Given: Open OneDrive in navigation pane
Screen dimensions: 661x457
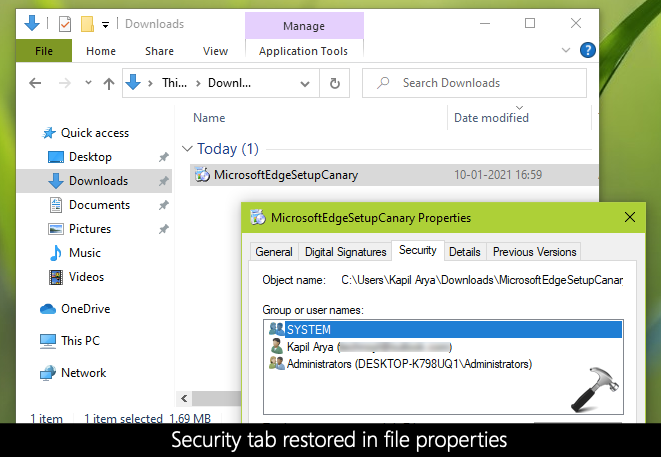Looking at the screenshot, I should pos(86,309).
